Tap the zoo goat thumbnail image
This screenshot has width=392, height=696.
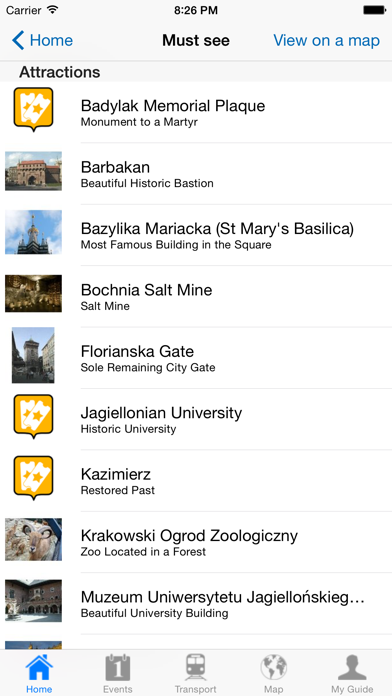click(x=33, y=539)
